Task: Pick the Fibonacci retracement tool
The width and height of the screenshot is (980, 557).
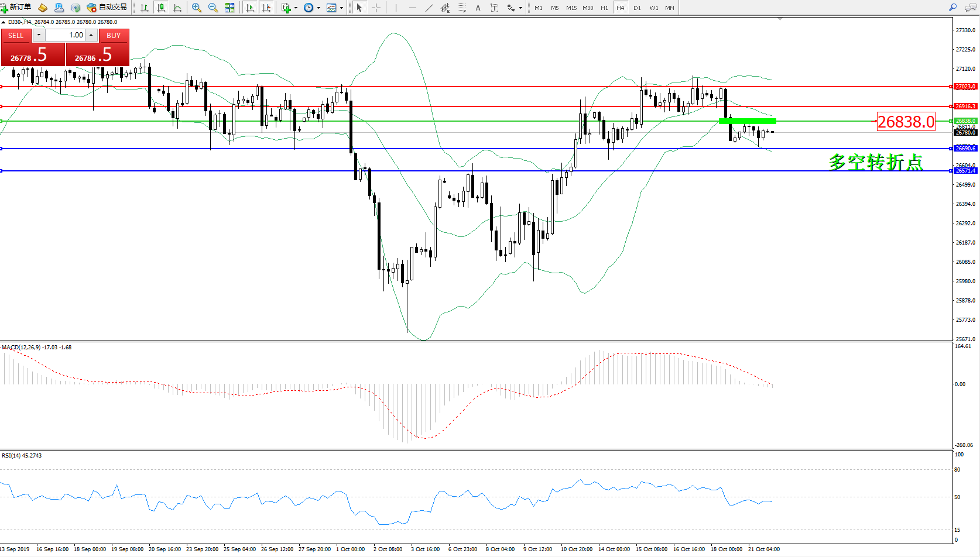Action: click(461, 8)
